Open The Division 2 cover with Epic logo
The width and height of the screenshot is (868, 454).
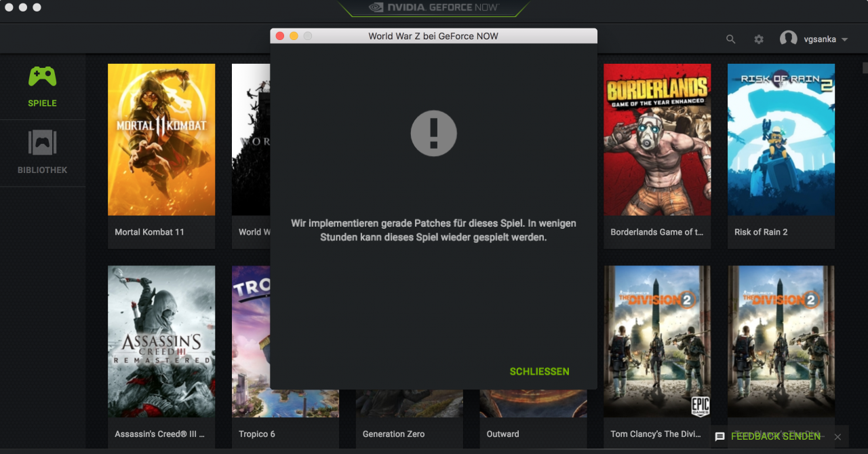[x=657, y=341]
